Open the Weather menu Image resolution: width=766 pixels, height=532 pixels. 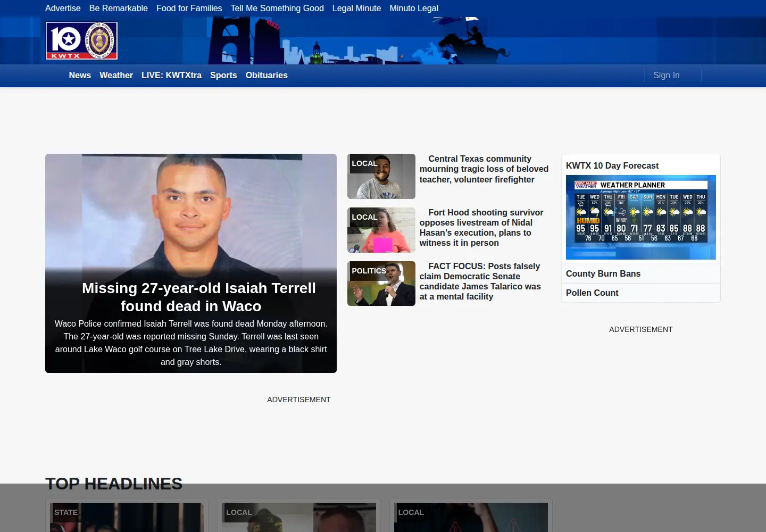(116, 76)
